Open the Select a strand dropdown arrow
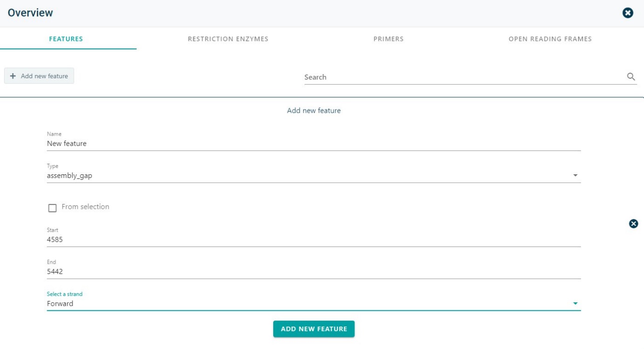This screenshot has height=349, width=644. point(575,304)
